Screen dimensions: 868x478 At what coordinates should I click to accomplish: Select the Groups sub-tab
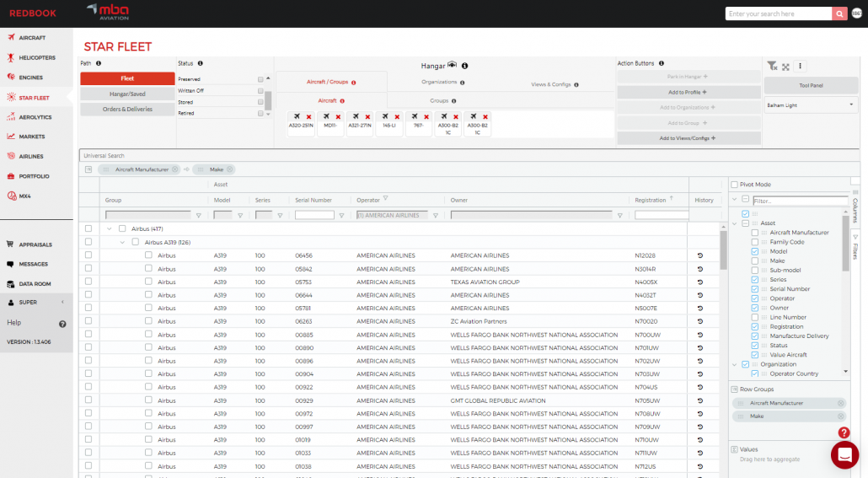coord(442,101)
